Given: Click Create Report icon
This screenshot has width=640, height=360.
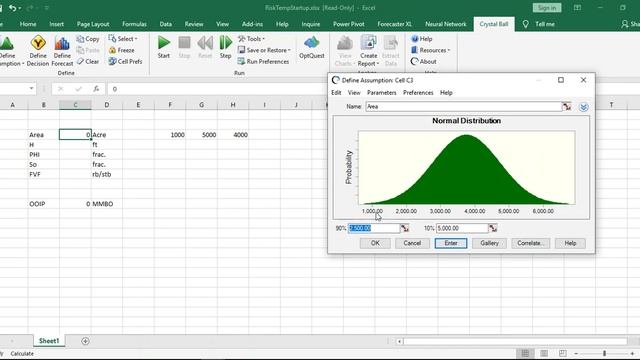Looking at the screenshot, I should pyautogui.click(x=369, y=51).
